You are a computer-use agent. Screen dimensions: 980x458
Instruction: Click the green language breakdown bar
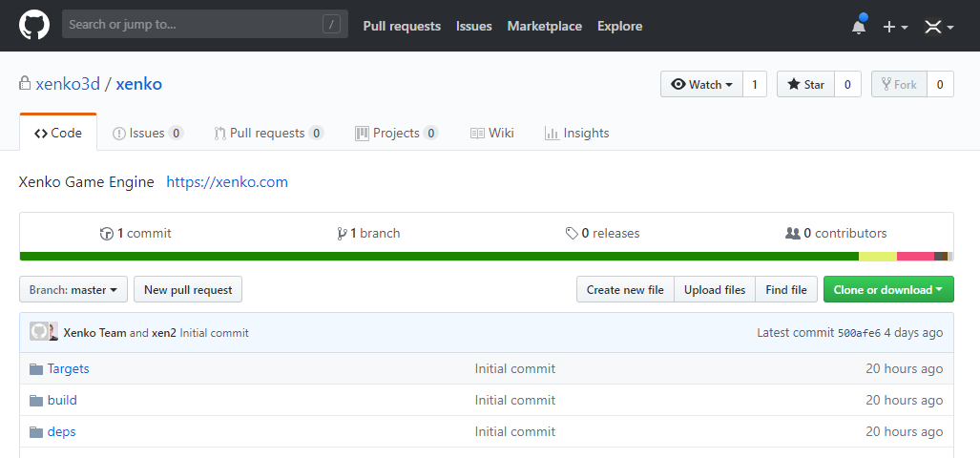click(439, 256)
